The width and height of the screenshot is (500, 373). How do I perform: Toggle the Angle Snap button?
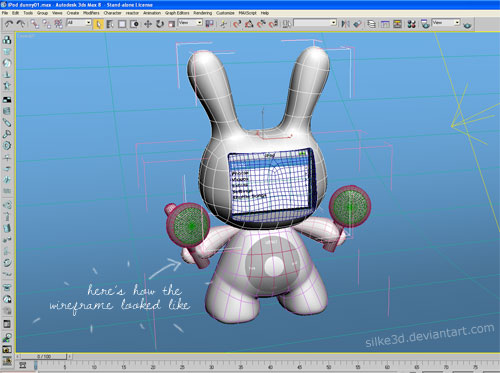tap(249, 24)
